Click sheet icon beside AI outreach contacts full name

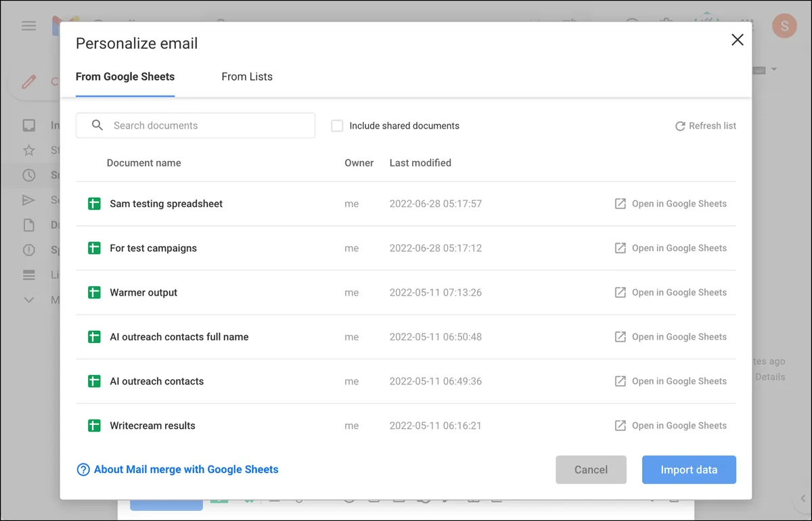95,337
